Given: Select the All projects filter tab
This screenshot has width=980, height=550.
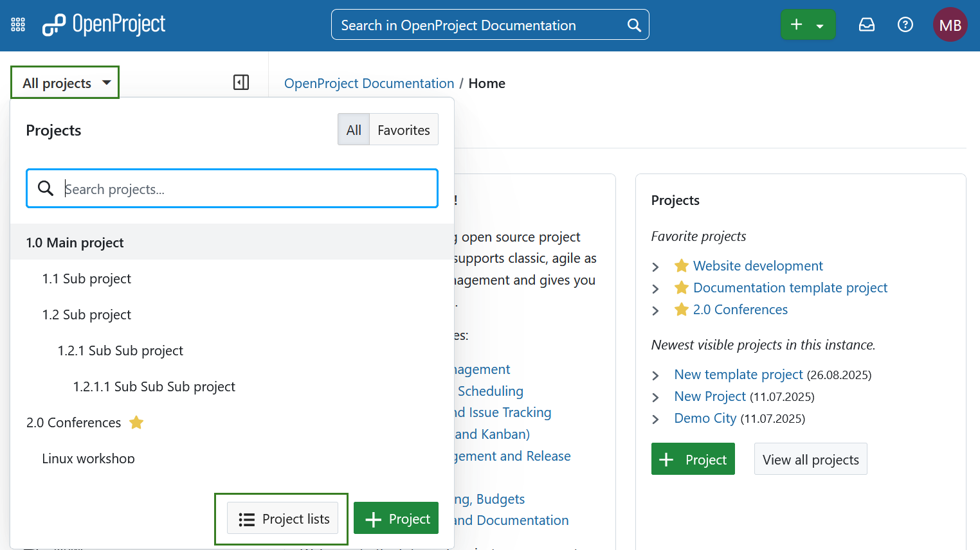Looking at the screenshot, I should [353, 129].
